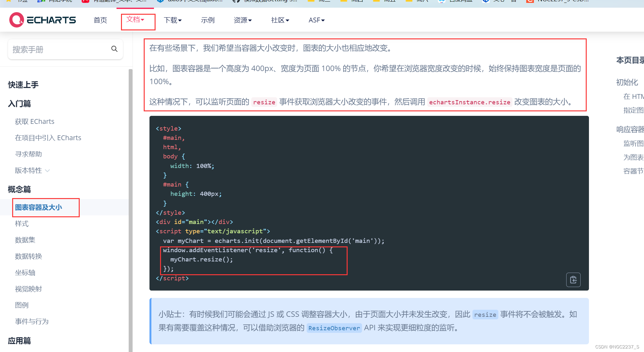This screenshot has height=352, width=644.
Task: Open the 百度网盘 bookmark icon
Action: click(x=442, y=1)
